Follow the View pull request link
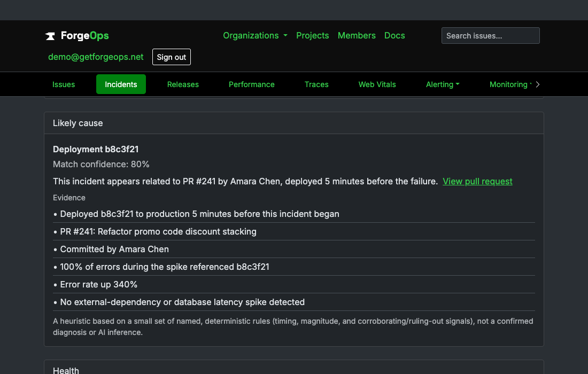588x374 pixels. pyautogui.click(x=477, y=181)
